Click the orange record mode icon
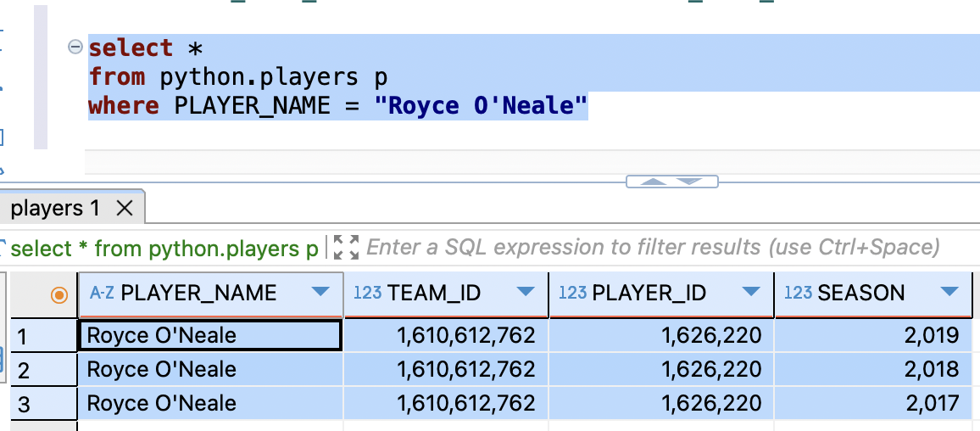This screenshot has width=980, height=431. tap(59, 294)
